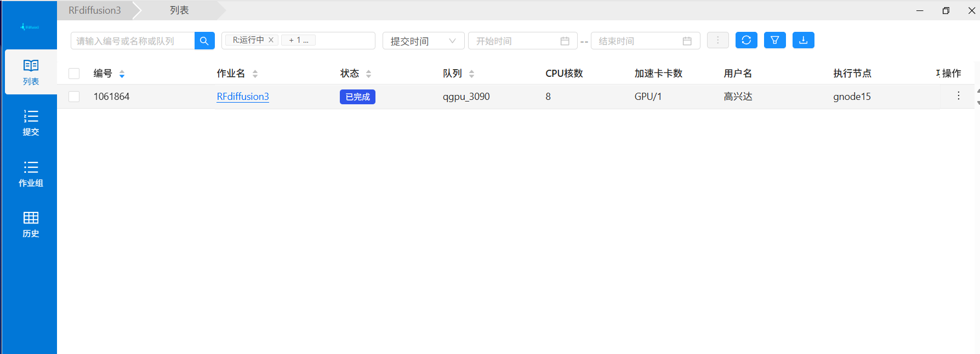980x354 pixels.
Task: Open calendar icon in 结束时间 field
Action: (x=687, y=41)
